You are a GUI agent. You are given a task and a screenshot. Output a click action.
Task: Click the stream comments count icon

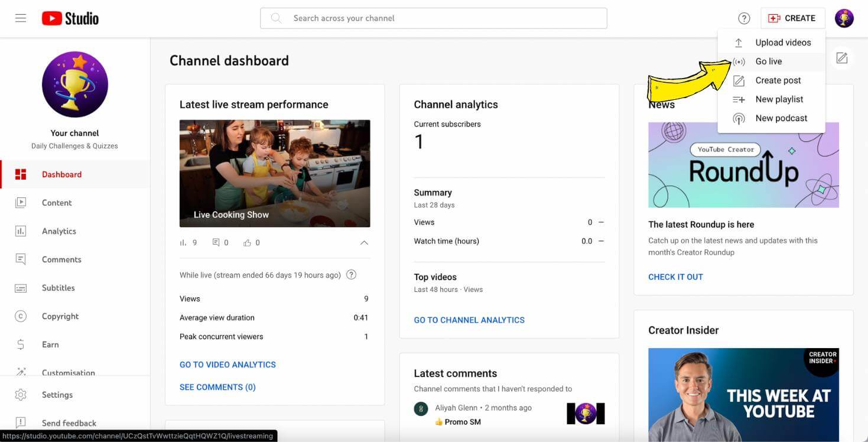(x=216, y=243)
